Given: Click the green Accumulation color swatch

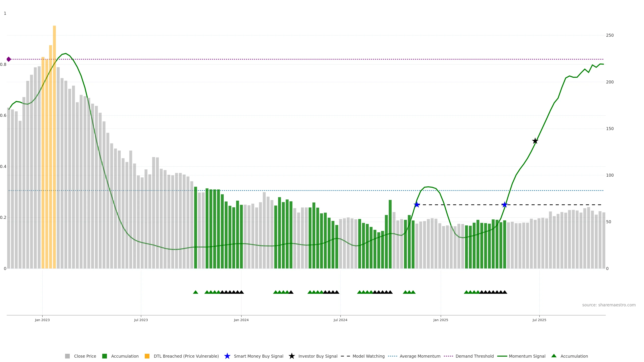Looking at the screenshot, I should coord(104,356).
